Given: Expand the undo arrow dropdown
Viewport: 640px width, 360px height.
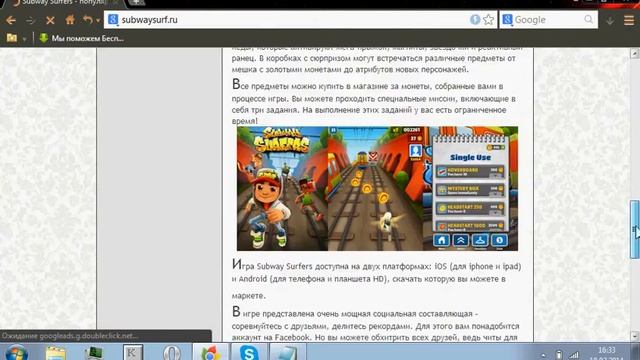Looking at the screenshot, I should click(98, 20).
